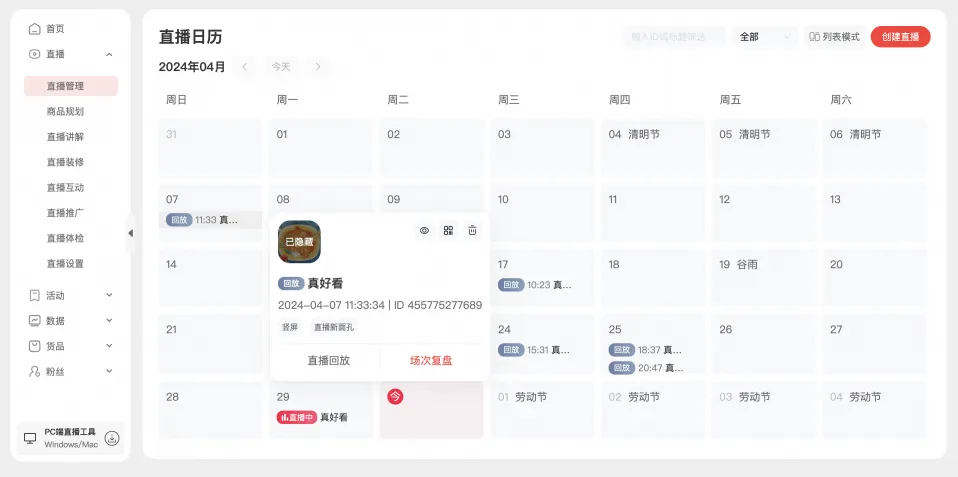Open the QR code icon in the popup
Screen dimensions: 958x477
click(x=448, y=230)
